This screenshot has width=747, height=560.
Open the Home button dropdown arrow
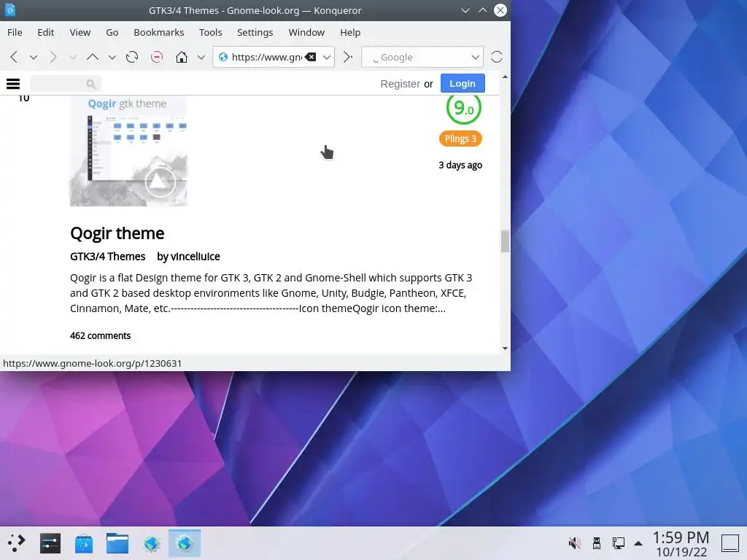201,57
